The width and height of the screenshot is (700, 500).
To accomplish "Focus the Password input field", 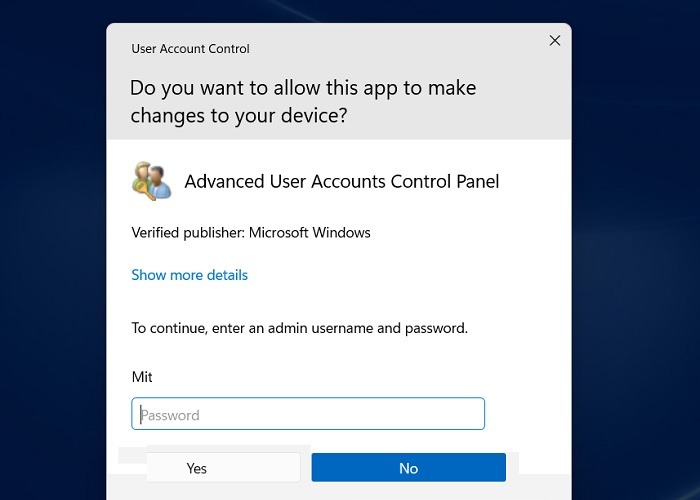I will coord(308,414).
